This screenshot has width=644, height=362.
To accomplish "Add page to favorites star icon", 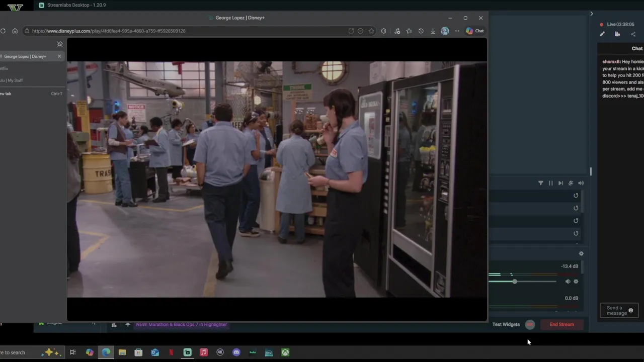I will pos(371,31).
